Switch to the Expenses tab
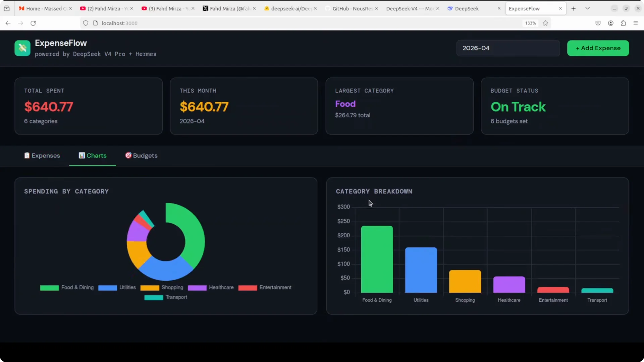Screen dimensions: 644x362 [42, 156]
